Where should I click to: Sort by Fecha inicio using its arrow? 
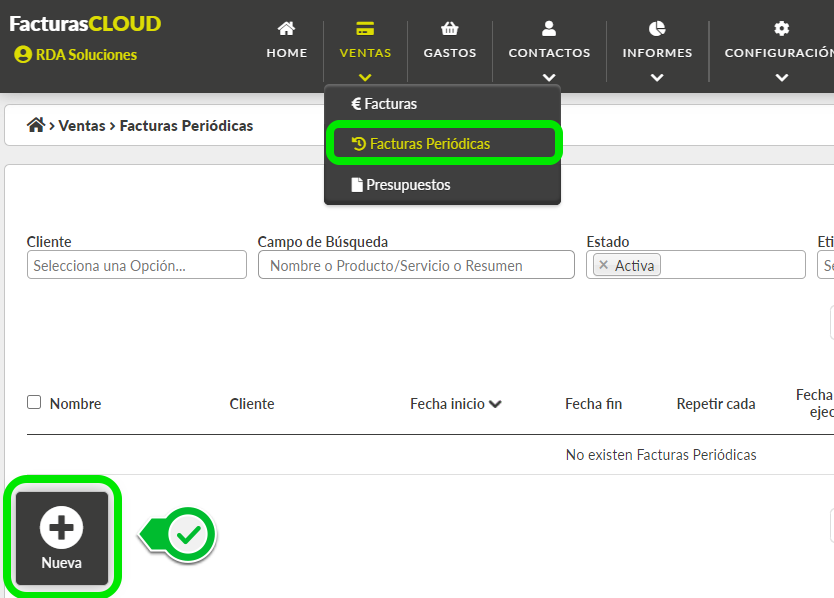[495, 403]
